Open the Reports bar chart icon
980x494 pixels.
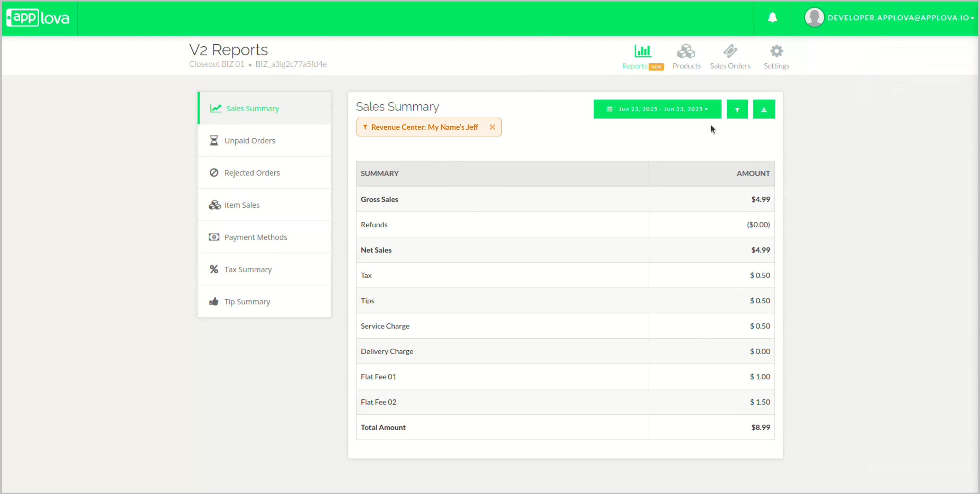pyautogui.click(x=643, y=51)
